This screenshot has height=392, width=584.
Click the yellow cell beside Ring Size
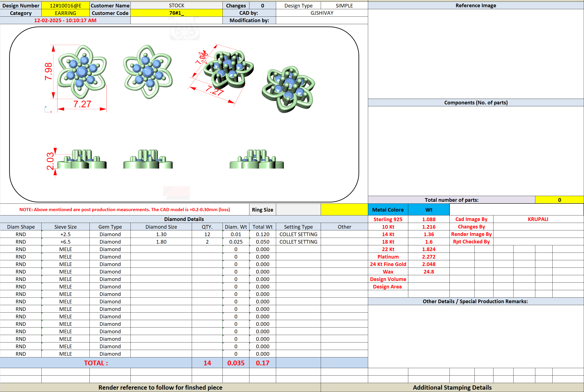(x=344, y=210)
